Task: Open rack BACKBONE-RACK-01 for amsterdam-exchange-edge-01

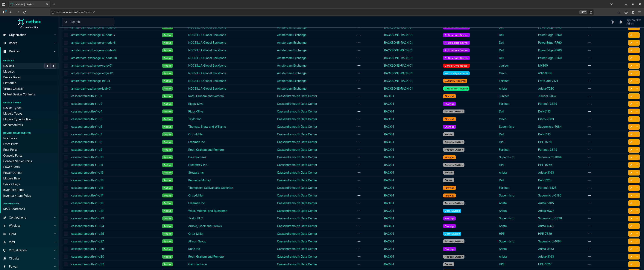Action: [x=398, y=73]
